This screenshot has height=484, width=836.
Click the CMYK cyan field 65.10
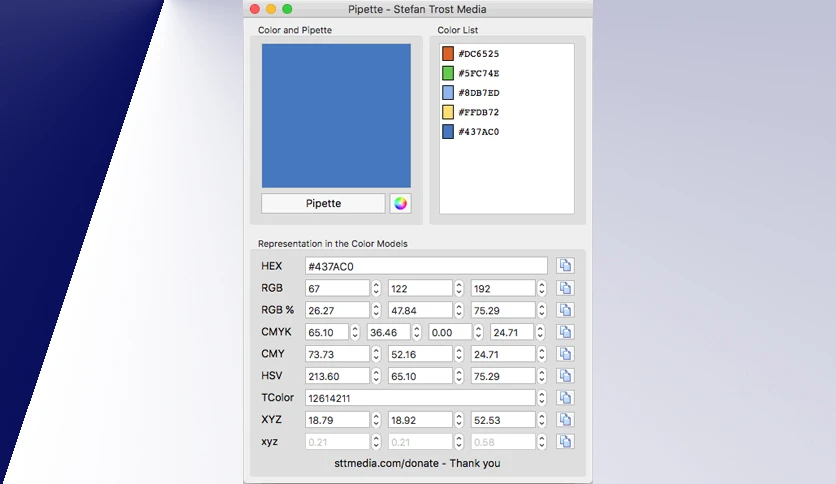[x=327, y=332]
